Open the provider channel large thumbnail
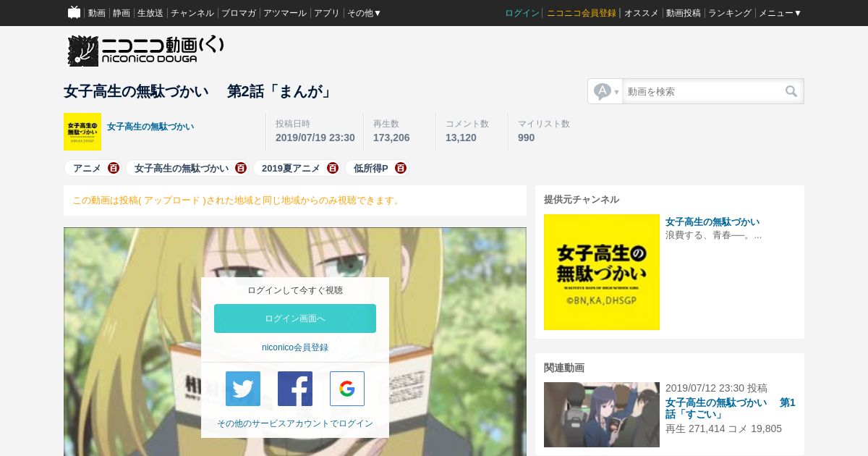 [602, 272]
